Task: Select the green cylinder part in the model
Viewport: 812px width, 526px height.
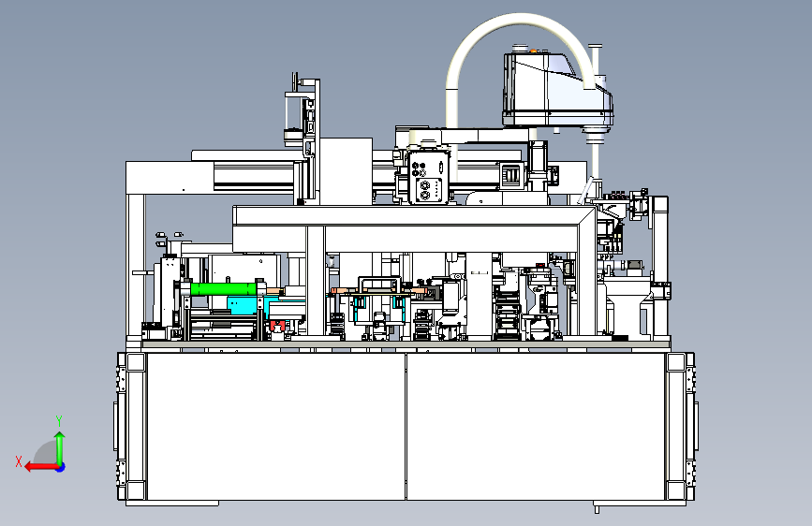Action: 224,289
